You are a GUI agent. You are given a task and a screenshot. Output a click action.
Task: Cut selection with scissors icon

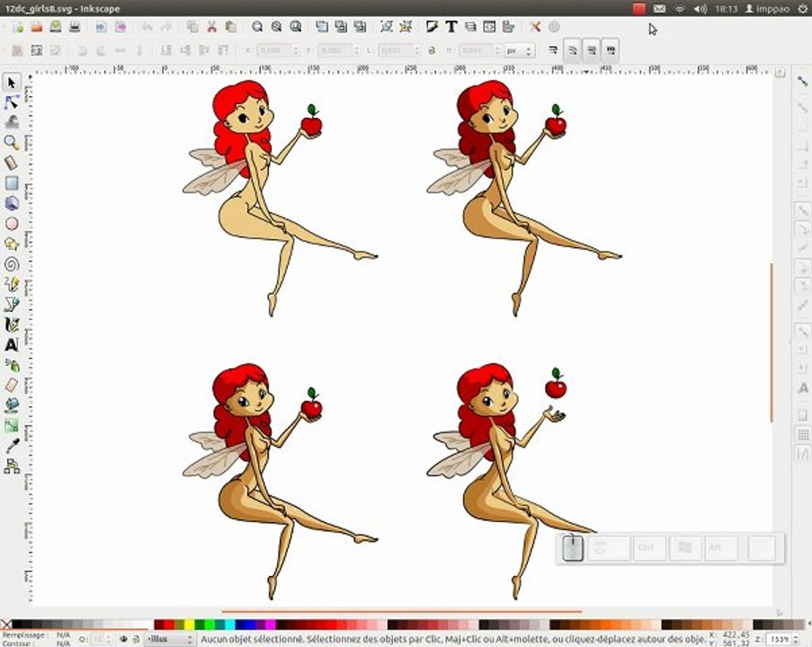point(211,27)
